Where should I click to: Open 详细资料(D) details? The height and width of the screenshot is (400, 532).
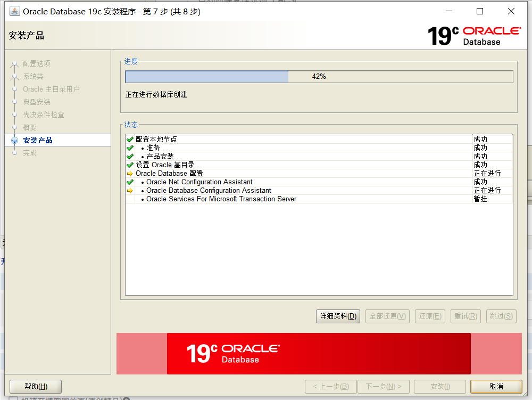click(x=338, y=316)
